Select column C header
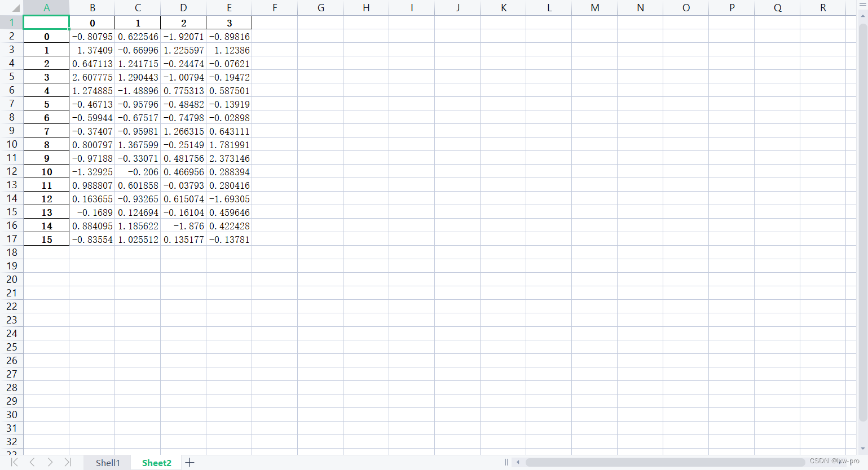The height and width of the screenshot is (470, 868). click(x=138, y=8)
